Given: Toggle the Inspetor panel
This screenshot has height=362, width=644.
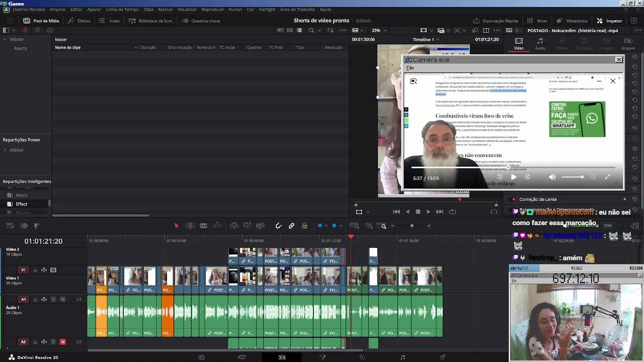Looking at the screenshot, I should (609, 21).
